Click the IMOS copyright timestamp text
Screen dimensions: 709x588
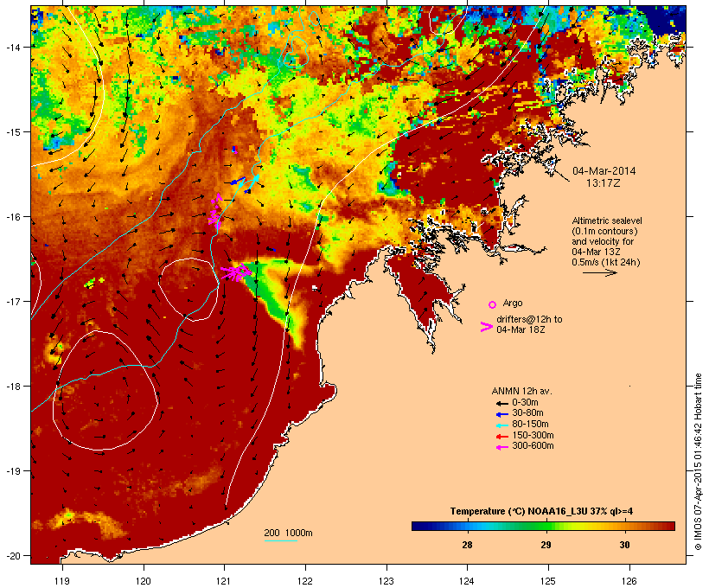click(698, 462)
